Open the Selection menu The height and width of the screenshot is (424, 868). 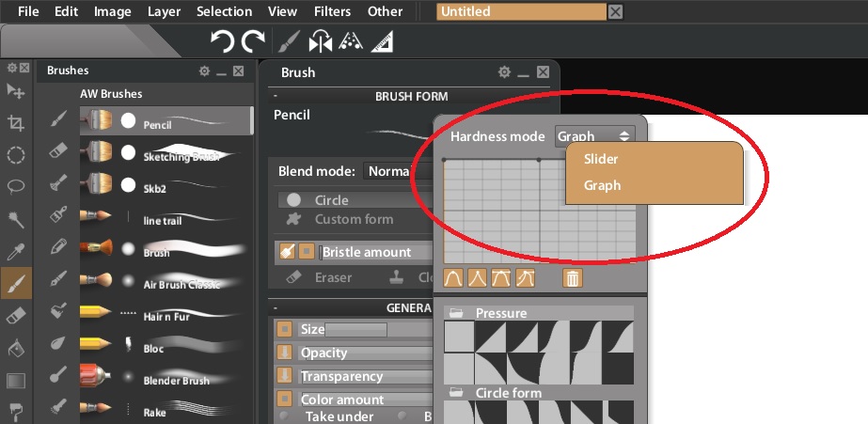pos(224,11)
